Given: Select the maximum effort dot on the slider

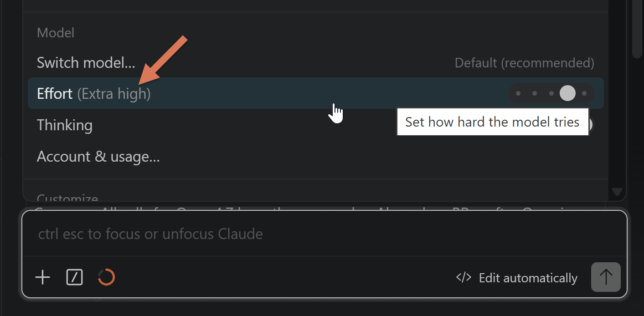Looking at the screenshot, I should pos(584,93).
